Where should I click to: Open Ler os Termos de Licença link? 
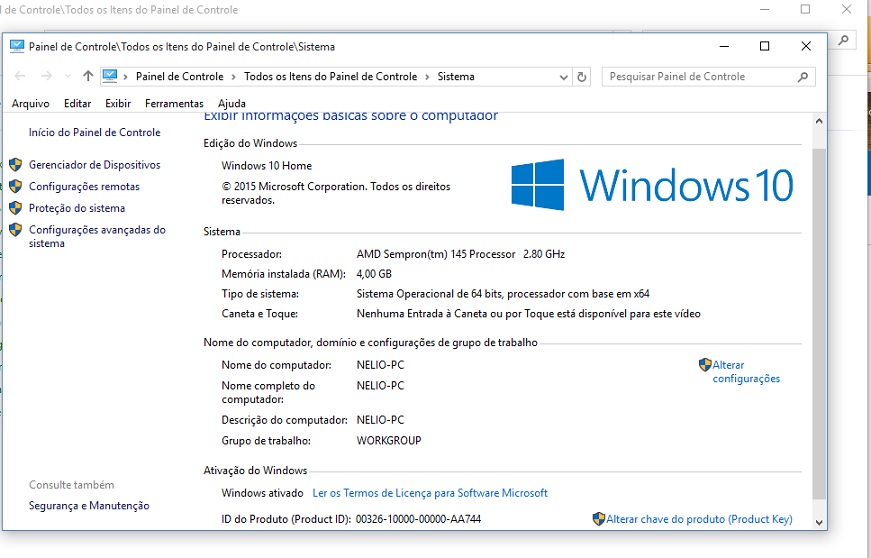tap(430, 493)
